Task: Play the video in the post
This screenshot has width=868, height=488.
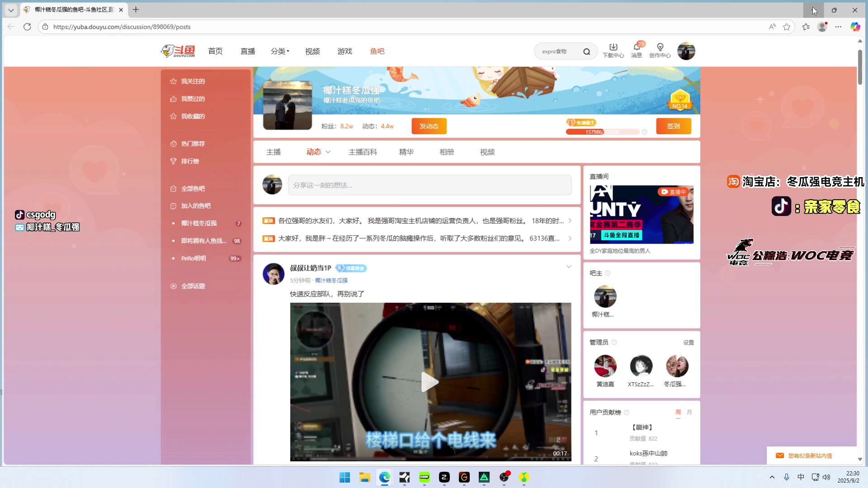Action: [430, 382]
